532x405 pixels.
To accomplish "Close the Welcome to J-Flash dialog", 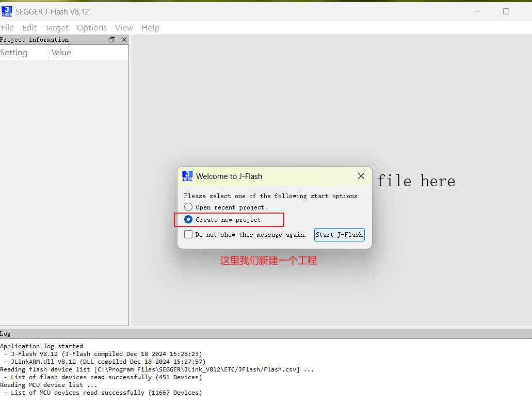I will [361, 176].
